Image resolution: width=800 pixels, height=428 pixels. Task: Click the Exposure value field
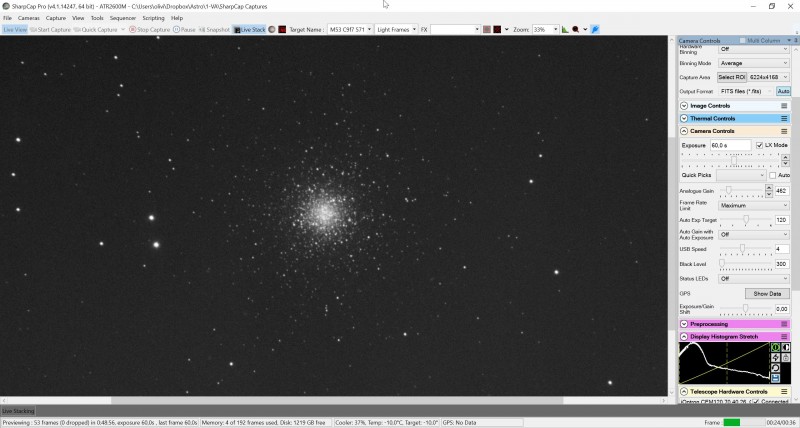pos(731,145)
